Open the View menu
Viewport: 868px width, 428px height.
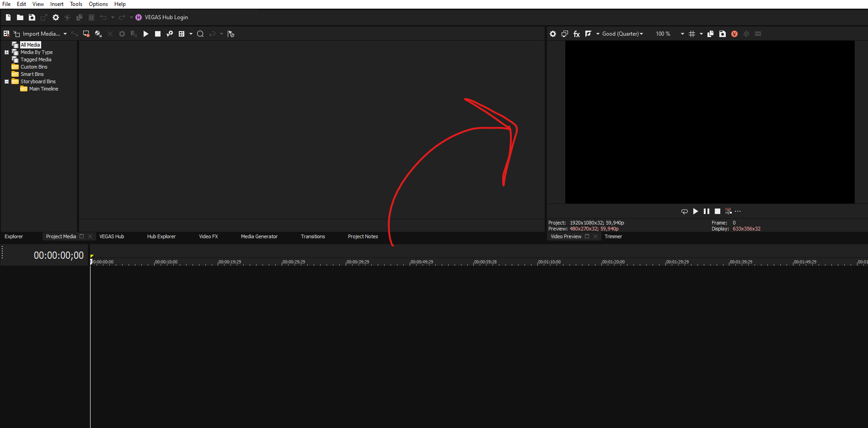point(38,4)
